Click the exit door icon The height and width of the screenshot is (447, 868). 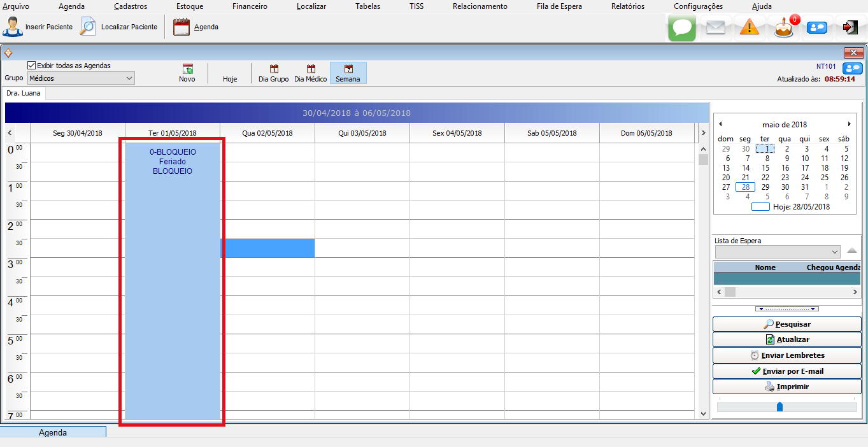850,27
